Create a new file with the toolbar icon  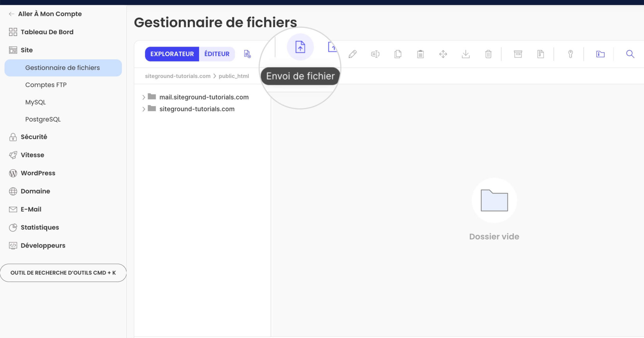click(x=247, y=54)
